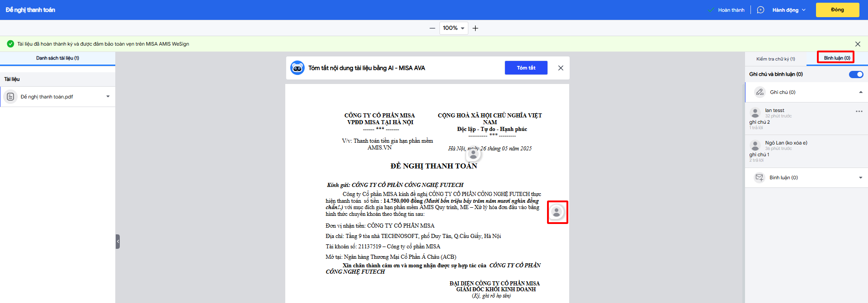This screenshot has width=868, height=303.
Task: Click the ĐỀ NGHỊ THANH TOÁN document heading
Action: pos(434,166)
